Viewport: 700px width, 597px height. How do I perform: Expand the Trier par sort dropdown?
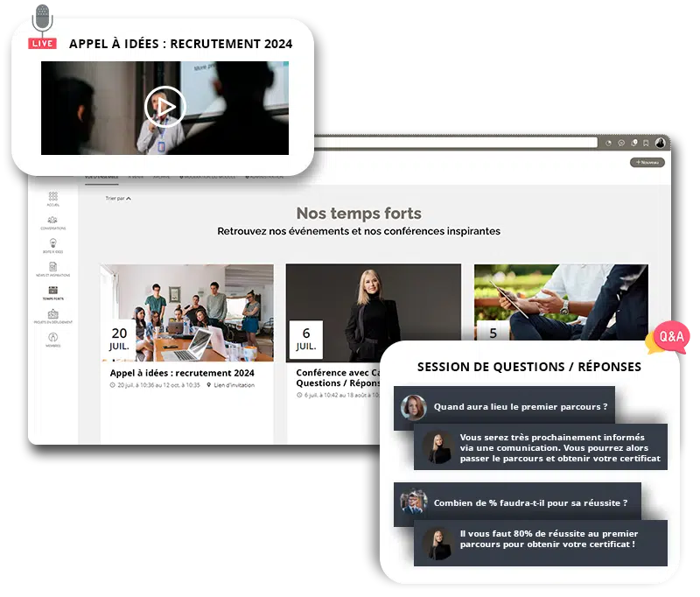118,199
